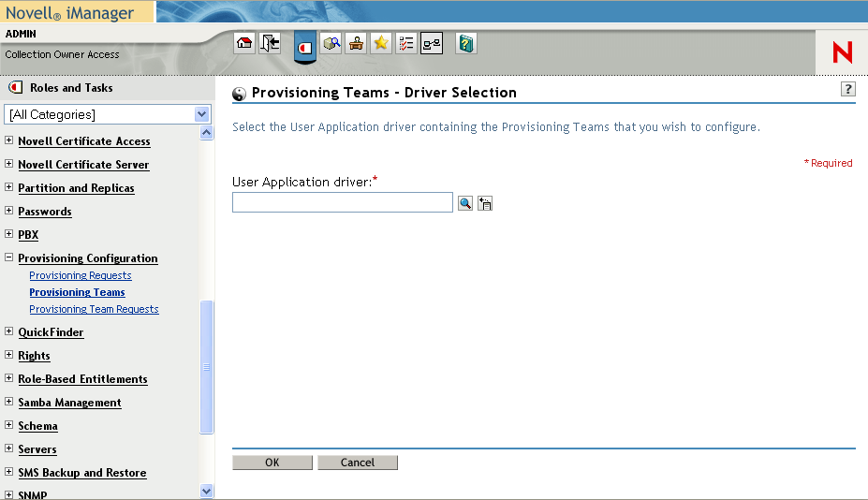Expand Samba Management category
This screenshot has width=868, height=500.
click(8, 402)
